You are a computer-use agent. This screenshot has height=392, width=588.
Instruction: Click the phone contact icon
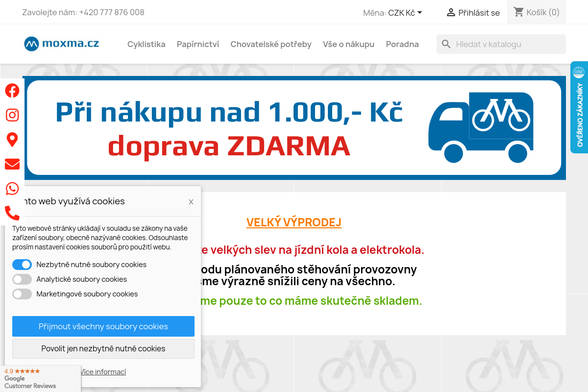12,213
